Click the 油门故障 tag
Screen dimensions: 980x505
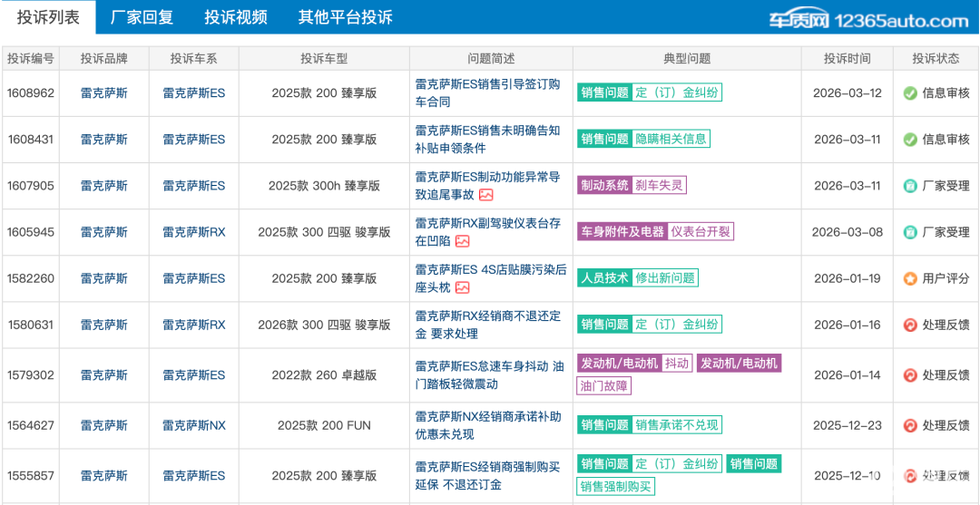[x=603, y=385]
